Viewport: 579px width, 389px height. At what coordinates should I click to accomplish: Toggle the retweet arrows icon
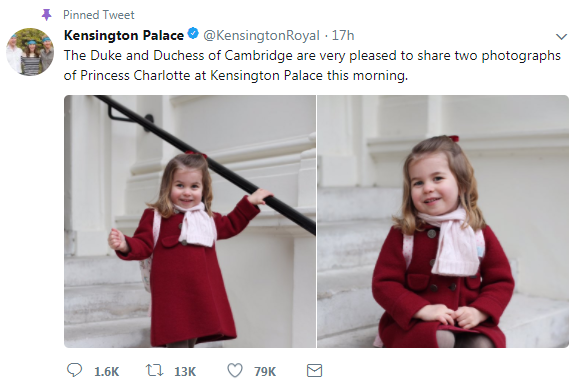tap(155, 370)
